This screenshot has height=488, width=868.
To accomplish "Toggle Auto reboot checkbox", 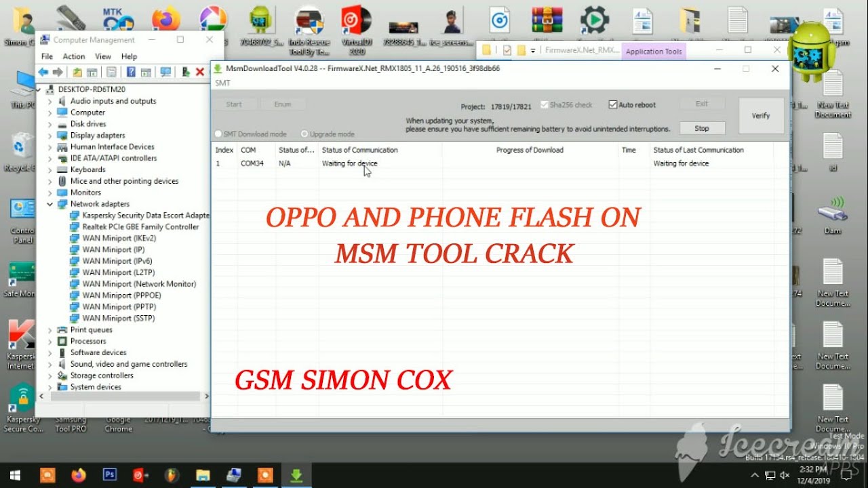I will 613,105.
